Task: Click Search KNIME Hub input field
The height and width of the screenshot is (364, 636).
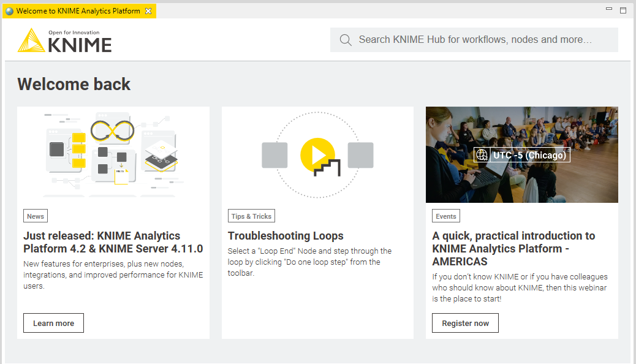Action: pos(474,40)
